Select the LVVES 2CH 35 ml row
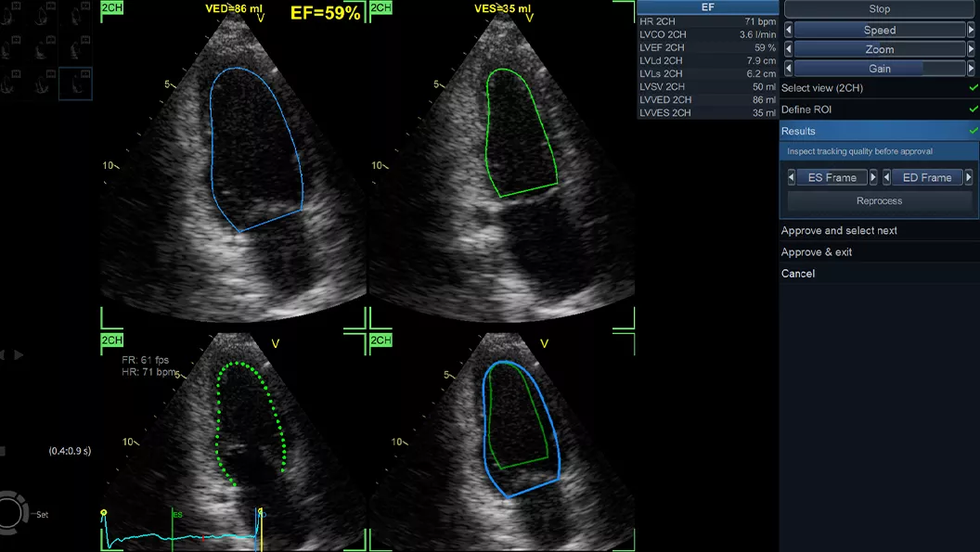 (707, 112)
